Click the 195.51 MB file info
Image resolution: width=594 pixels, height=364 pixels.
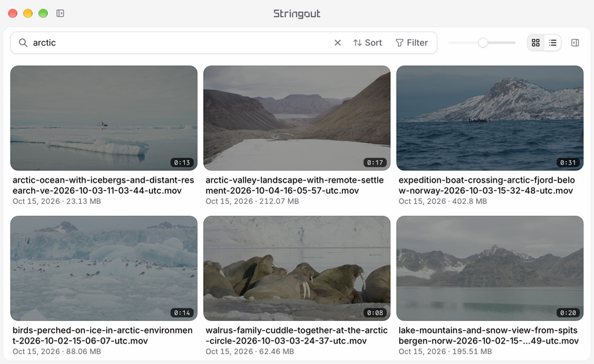pyautogui.click(x=445, y=352)
